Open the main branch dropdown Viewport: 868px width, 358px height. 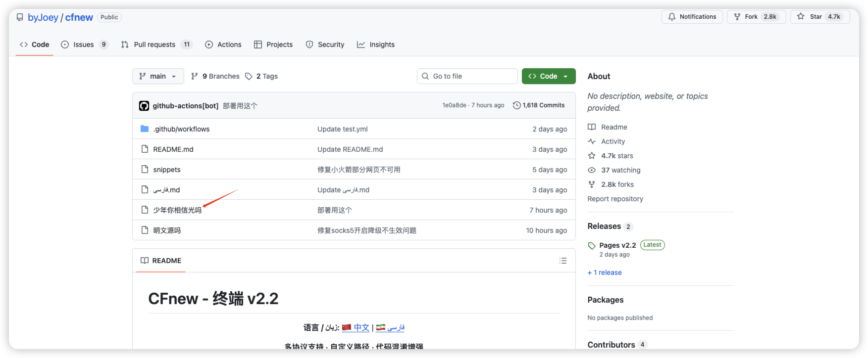158,76
